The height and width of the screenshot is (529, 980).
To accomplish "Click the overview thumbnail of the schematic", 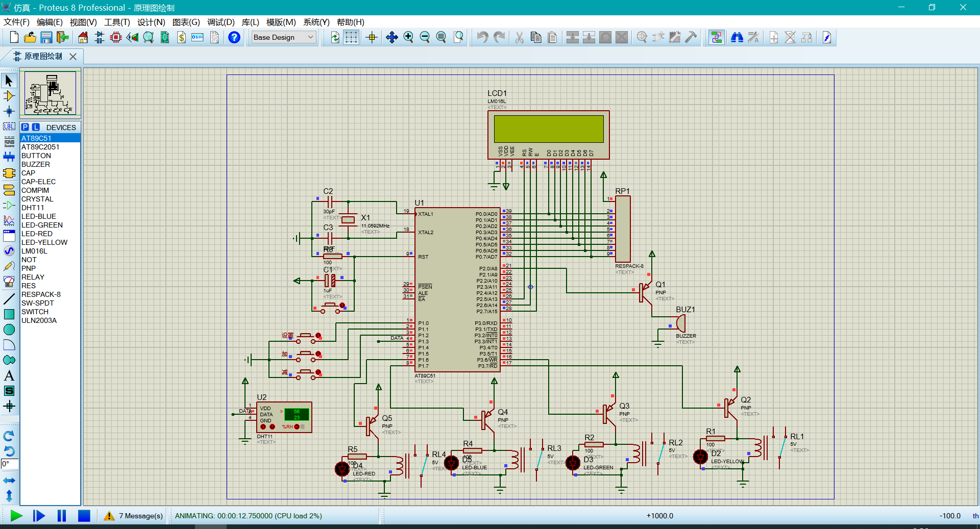I will (50, 93).
